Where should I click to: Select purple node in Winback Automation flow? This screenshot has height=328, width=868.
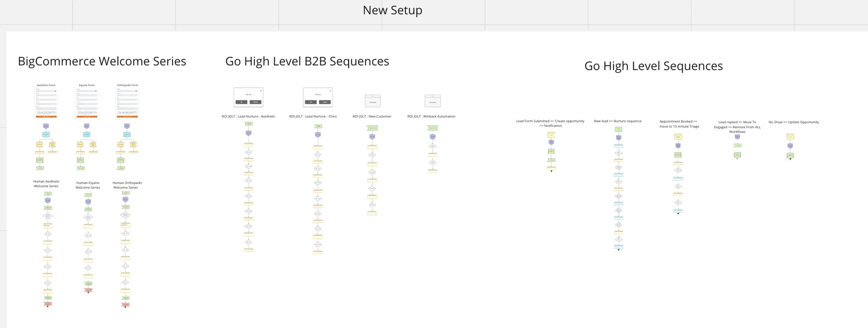433,137
